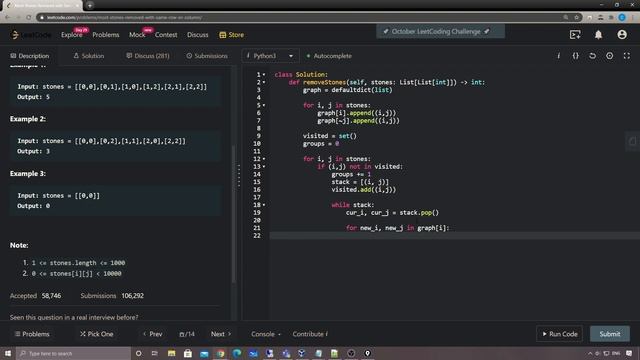The image size is (640, 360).
Task: Collapse fold arrow at line 5 for loop
Action: tap(264, 105)
